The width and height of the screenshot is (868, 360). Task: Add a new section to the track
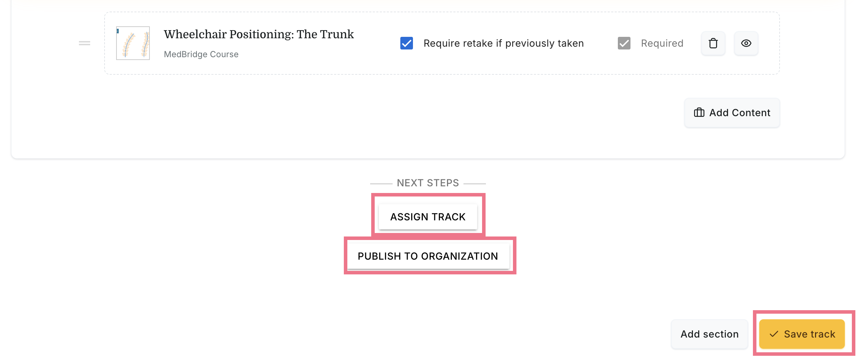coord(709,334)
